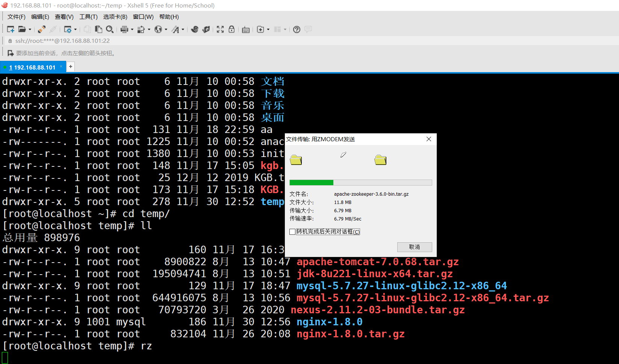This screenshot has width=619, height=364.
Task: Click nginx-1.8.0.tar.gz in terminal
Action: 351,334
